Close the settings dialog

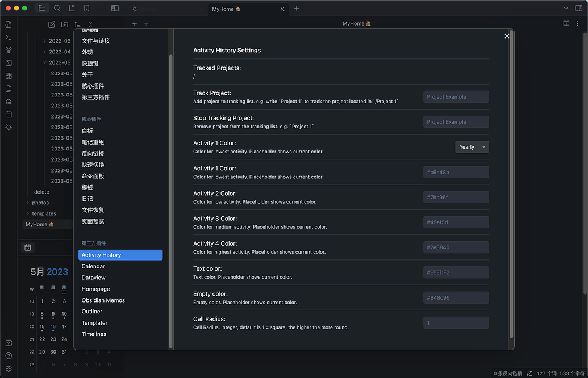tap(507, 36)
